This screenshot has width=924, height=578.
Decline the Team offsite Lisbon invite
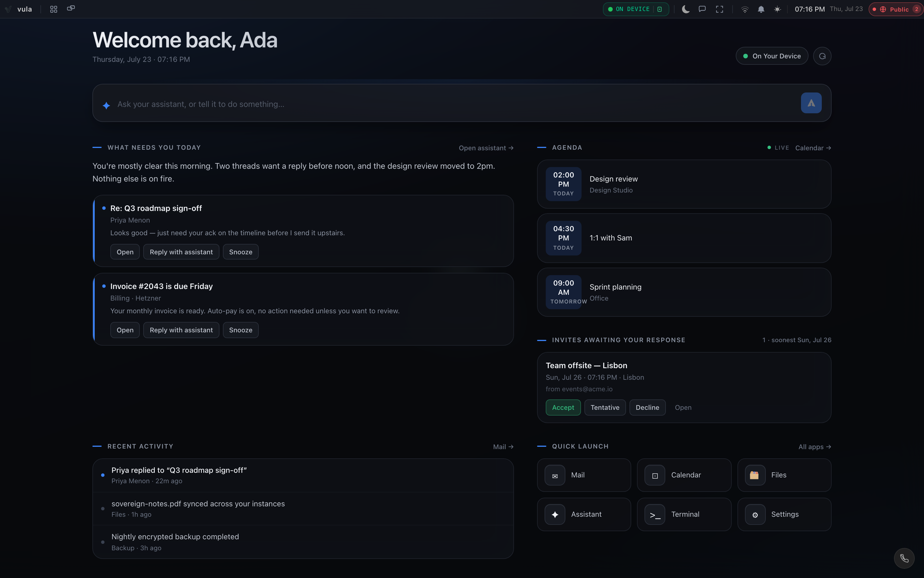point(647,407)
